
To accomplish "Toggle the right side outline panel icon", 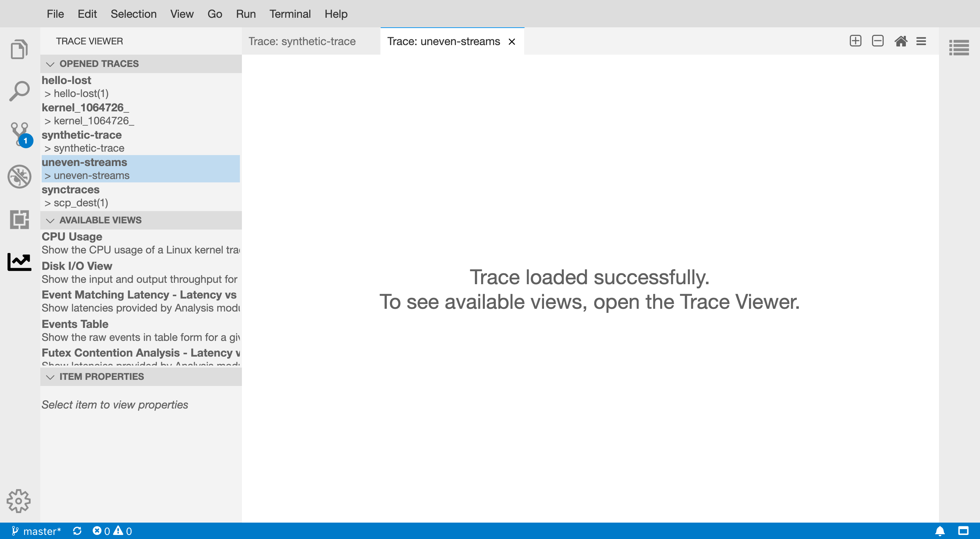I will point(959,47).
